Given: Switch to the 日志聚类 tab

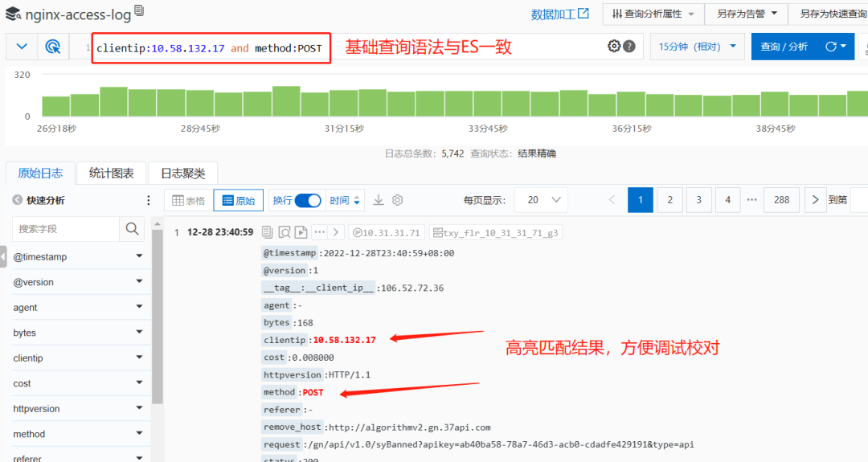Looking at the screenshot, I should click(182, 174).
